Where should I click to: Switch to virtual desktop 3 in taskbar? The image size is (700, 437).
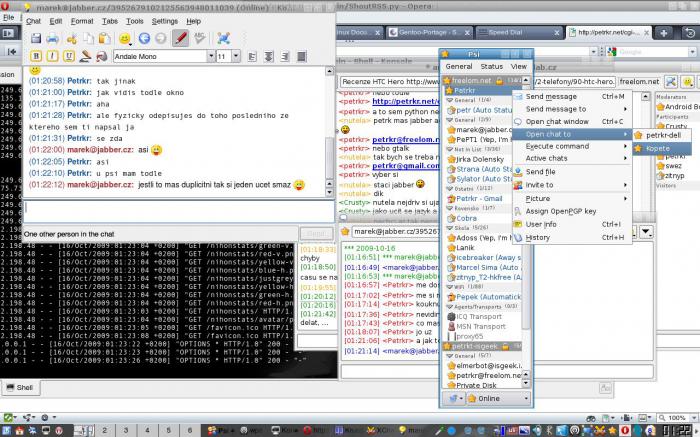tap(126, 430)
